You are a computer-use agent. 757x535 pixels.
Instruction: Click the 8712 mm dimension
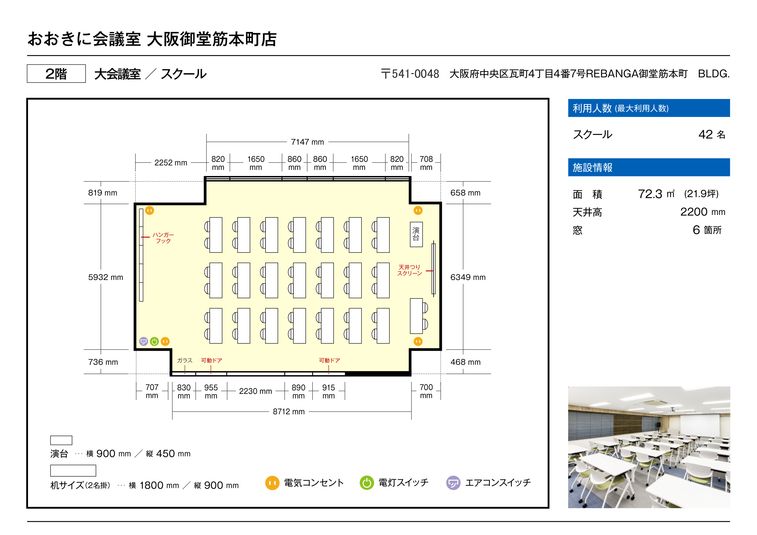289,411
